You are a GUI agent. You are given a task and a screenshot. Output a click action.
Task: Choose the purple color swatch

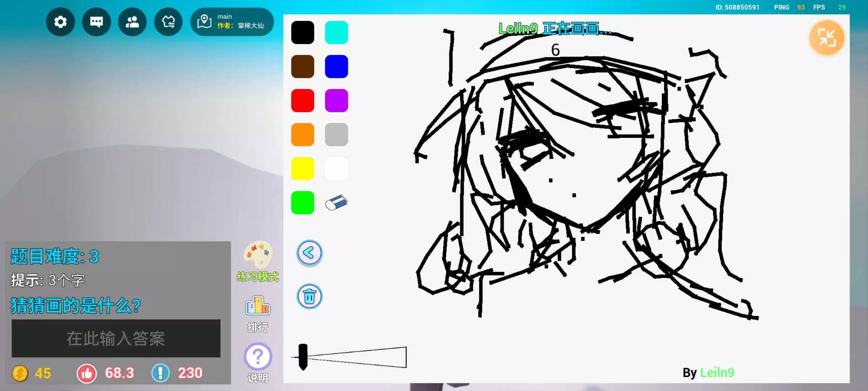[x=336, y=101]
